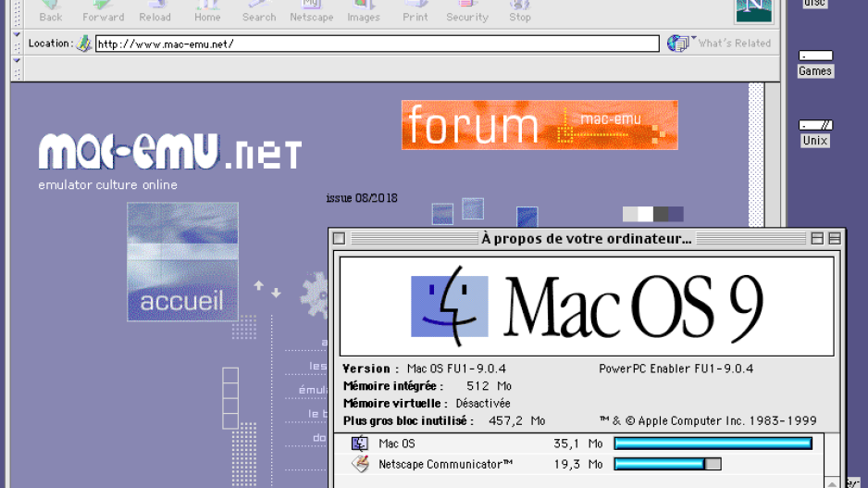Open the Unix desktop disk icon
This screenshot has width=868, height=488.
pos(815,133)
